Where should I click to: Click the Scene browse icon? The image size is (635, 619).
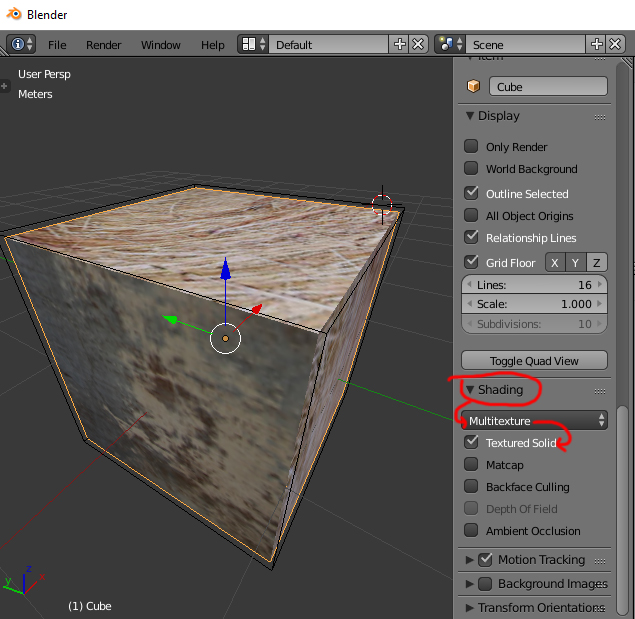click(x=450, y=44)
